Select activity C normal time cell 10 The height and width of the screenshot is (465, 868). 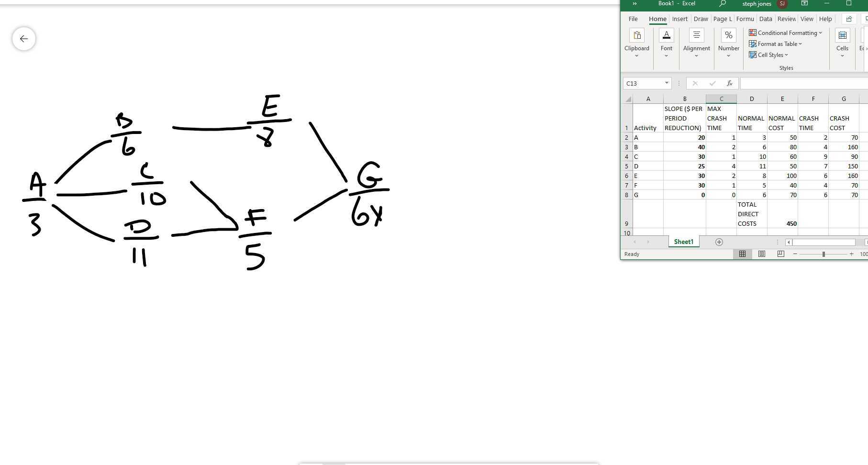pos(752,157)
